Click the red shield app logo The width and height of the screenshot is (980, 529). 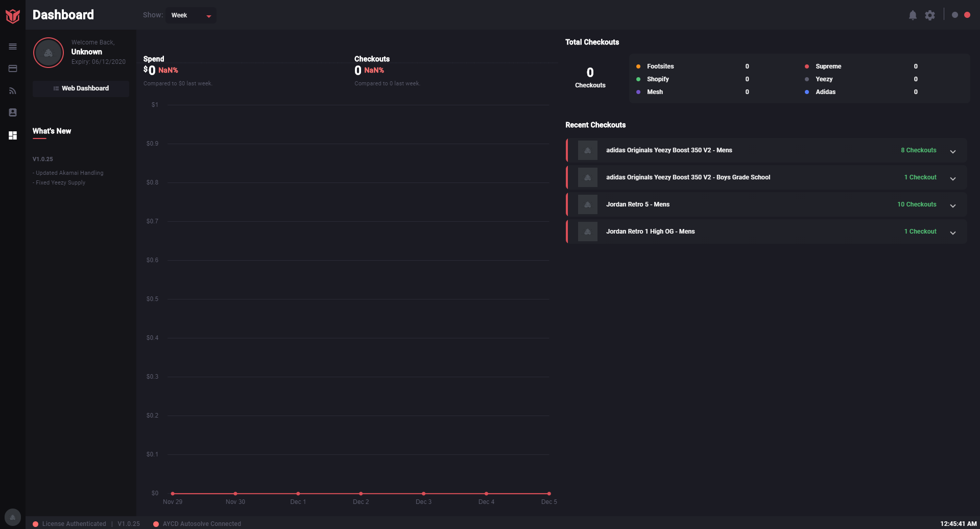coord(13,16)
